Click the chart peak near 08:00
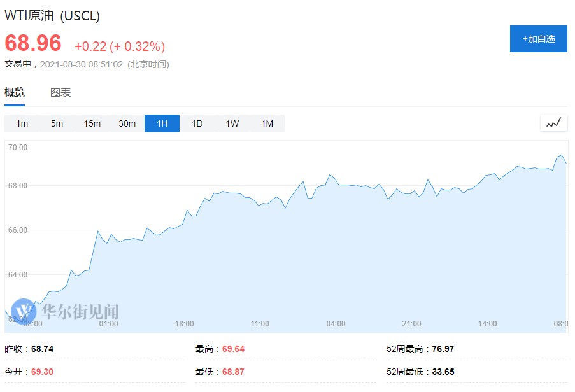This screenshot has height=392, width=575. pos(561,155)
